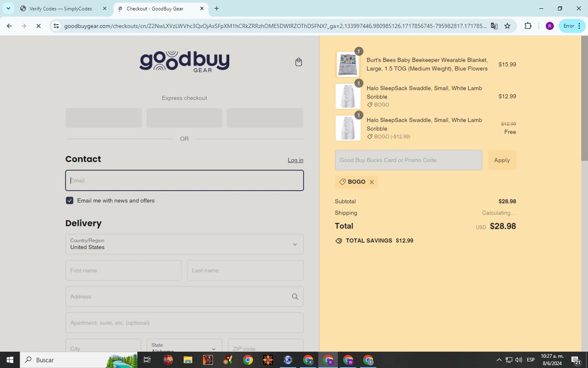Close the Verify Codes SimplyCodes tab

tap(105, 8)
